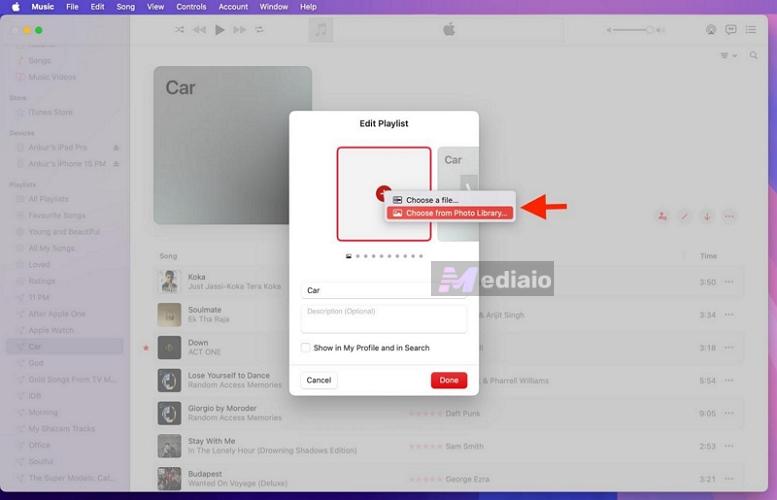The image size is (777, 500).
Task: Skip to the next track
Action: (240, 30)
